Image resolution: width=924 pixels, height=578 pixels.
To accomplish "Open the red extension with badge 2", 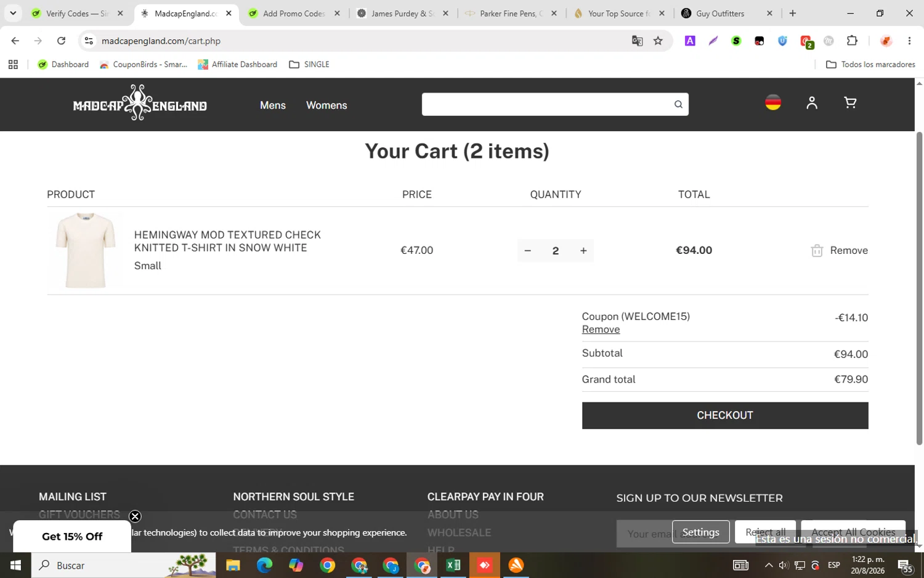I will coord(806,41).
